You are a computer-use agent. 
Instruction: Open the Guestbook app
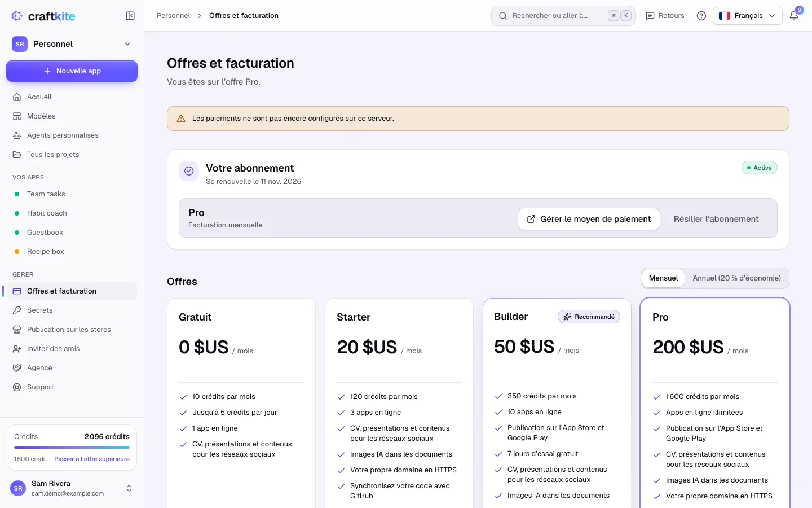click(x=72, y=233)
